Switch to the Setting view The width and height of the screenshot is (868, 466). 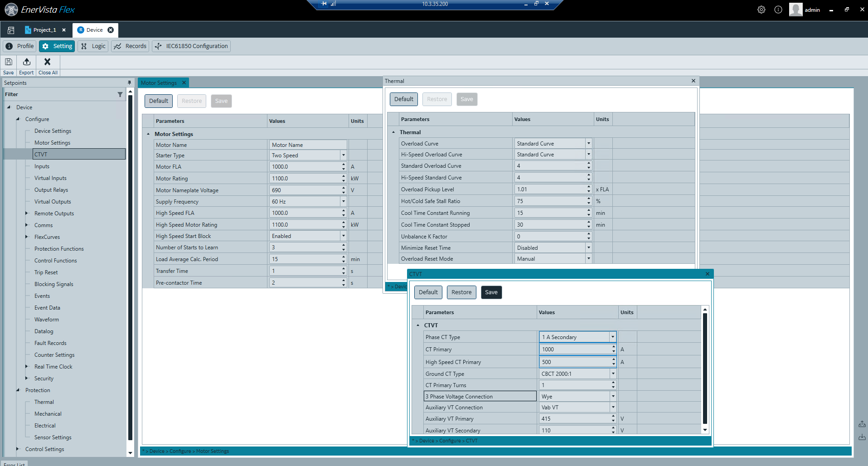[57, 46]
